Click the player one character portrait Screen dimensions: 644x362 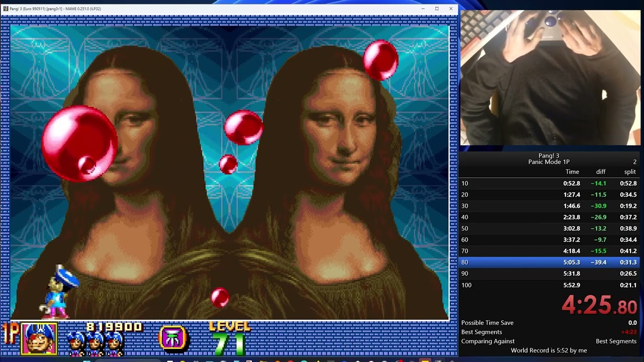(39, 338)
